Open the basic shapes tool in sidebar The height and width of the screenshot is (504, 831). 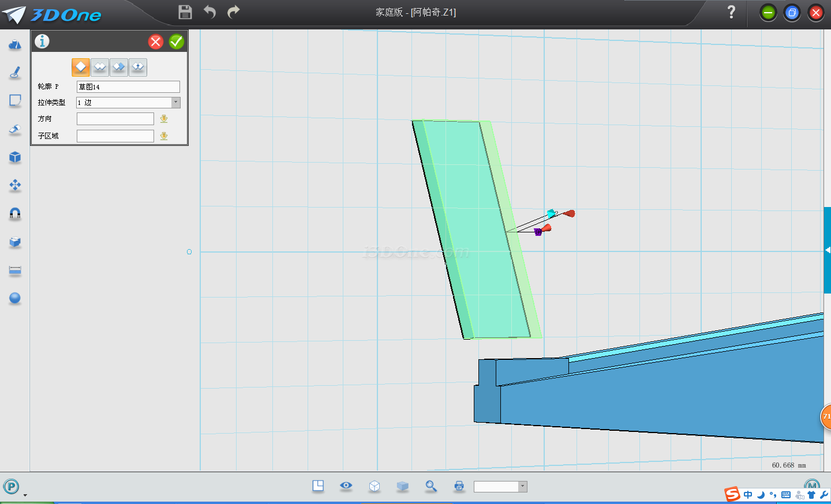[15, 45]
